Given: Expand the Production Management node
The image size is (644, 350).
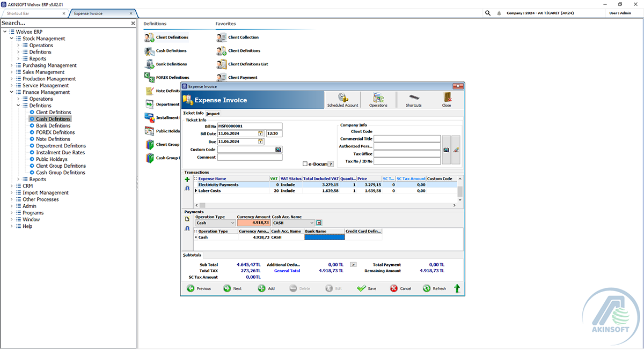Looking at the screenshot, I should (x=12, y=79).
